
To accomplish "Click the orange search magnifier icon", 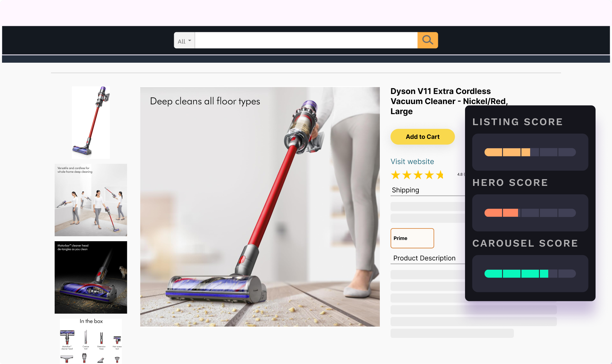I will pyautogui.click(x=427, y=40).
